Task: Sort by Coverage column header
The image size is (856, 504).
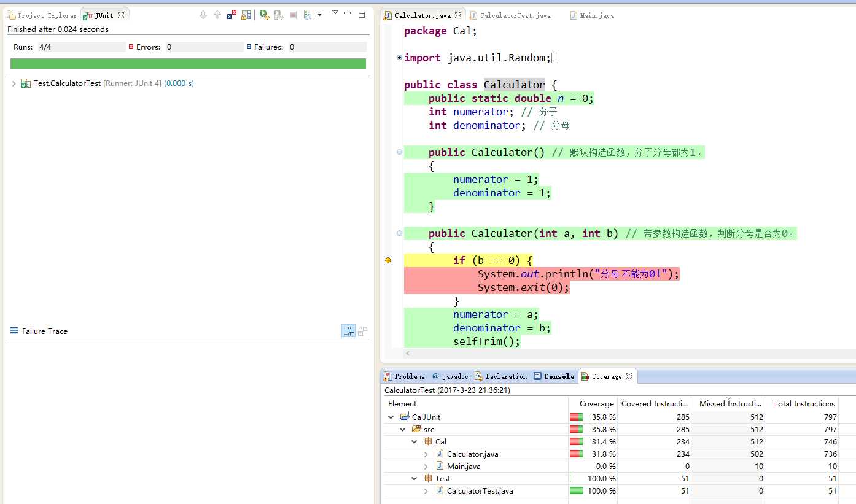Action: [593, 403]
